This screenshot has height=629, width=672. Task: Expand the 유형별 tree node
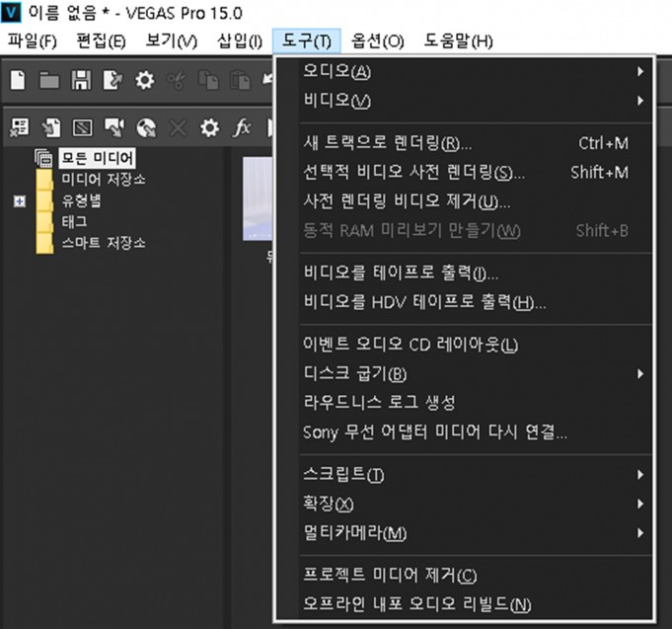(x=20, y=201)
